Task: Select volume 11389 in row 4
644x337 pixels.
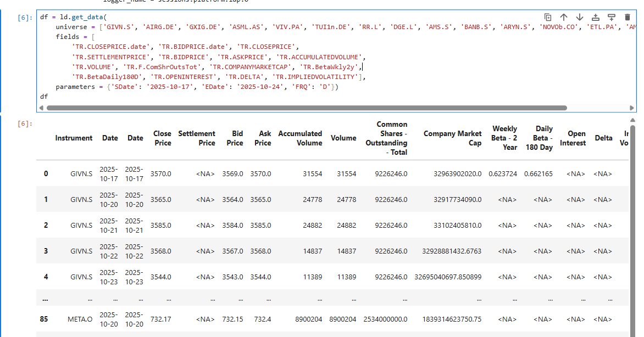Action: pos(347,277)
